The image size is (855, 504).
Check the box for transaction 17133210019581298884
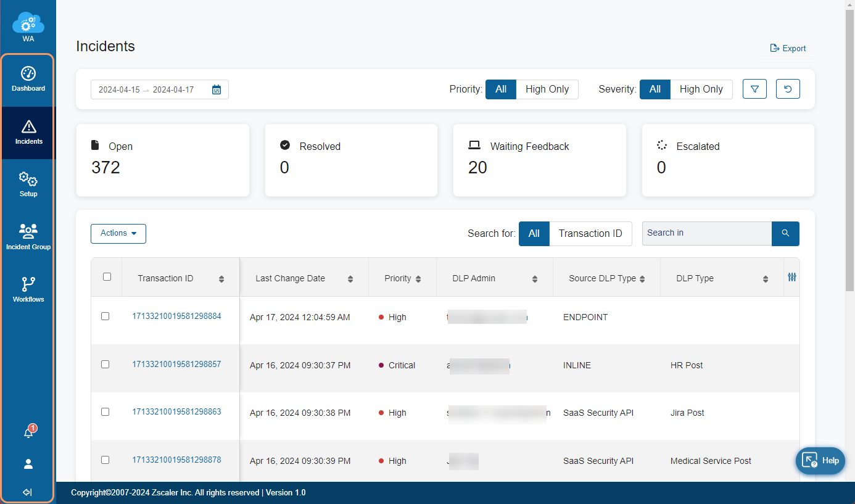(x=105, y=316)
